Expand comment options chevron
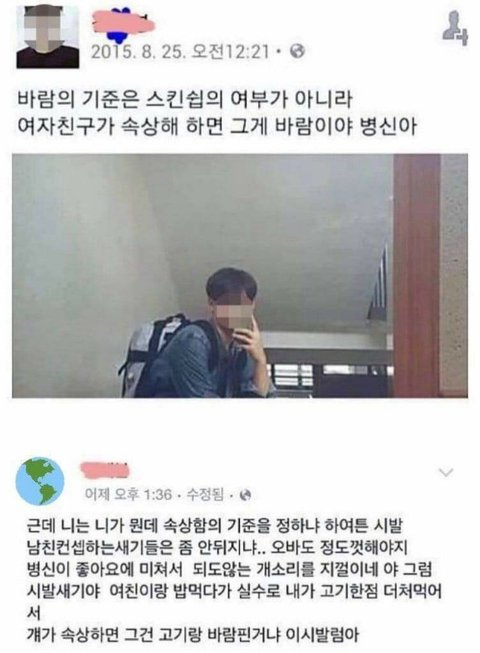Viewport: 480px width, 653px height. click(x=446, y=472)
